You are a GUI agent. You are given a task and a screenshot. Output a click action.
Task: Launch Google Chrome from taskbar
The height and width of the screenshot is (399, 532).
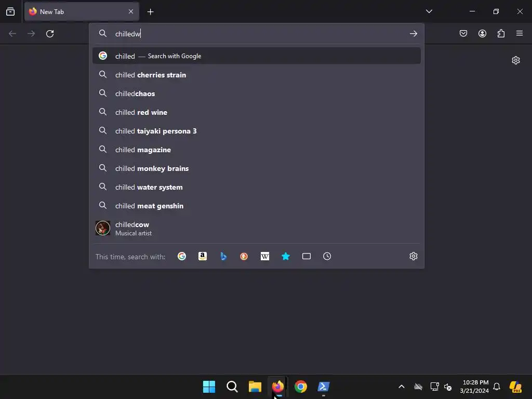tap(301, 387)
